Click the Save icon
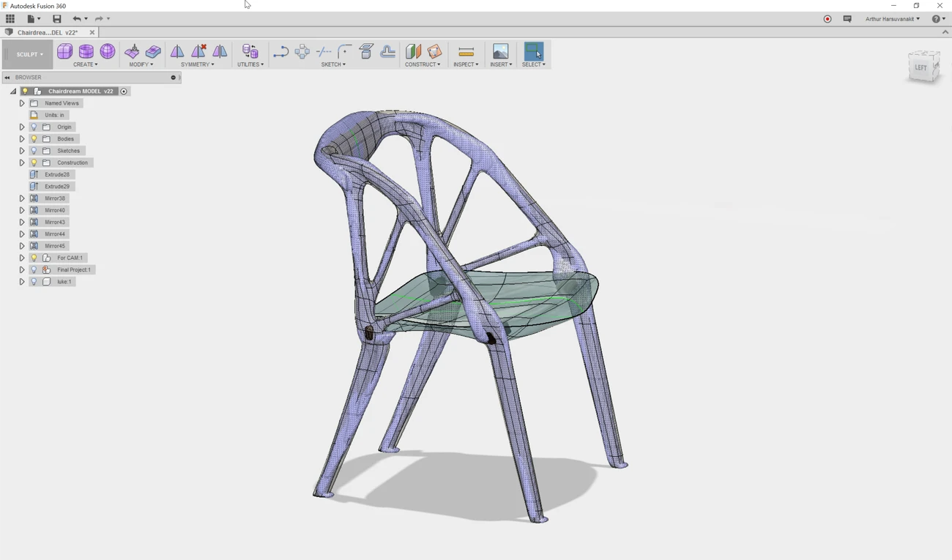Image resolution: width=952 pixels, height=560 pixels. (57, 19)
